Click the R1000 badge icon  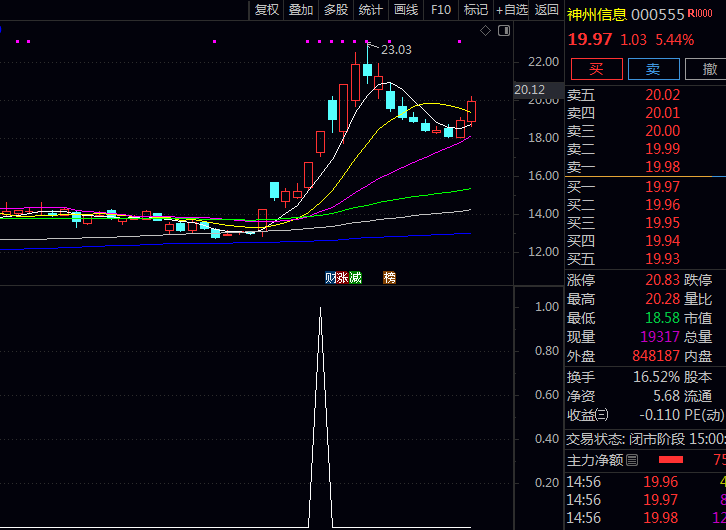click(700, 14)
